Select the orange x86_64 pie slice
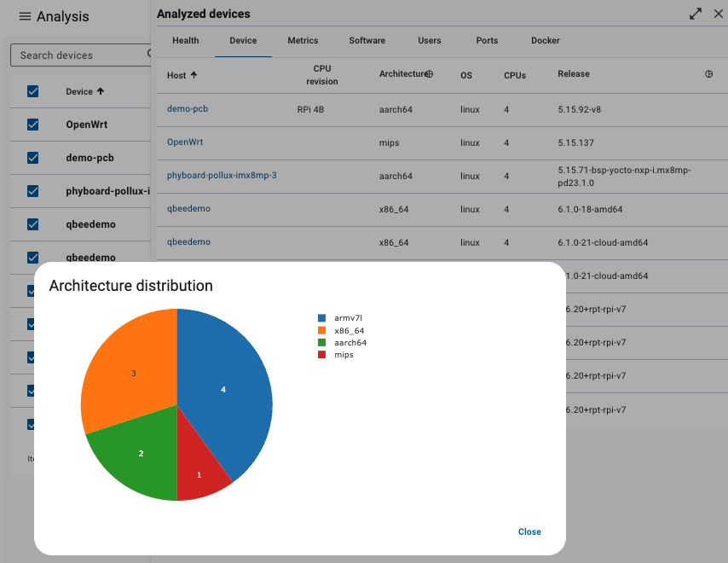Viewport: 728px width, 563px height. point(133,373)
